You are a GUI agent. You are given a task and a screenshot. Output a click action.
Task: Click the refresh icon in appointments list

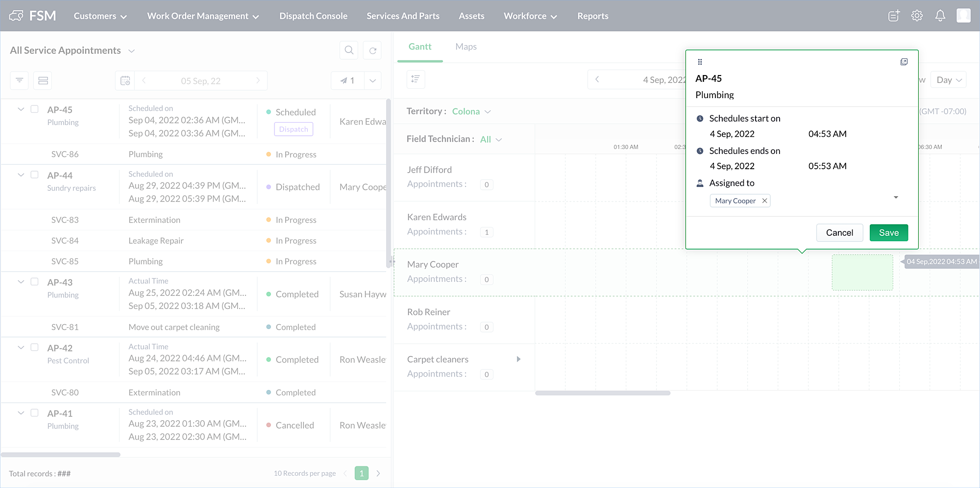pos(372,50)
